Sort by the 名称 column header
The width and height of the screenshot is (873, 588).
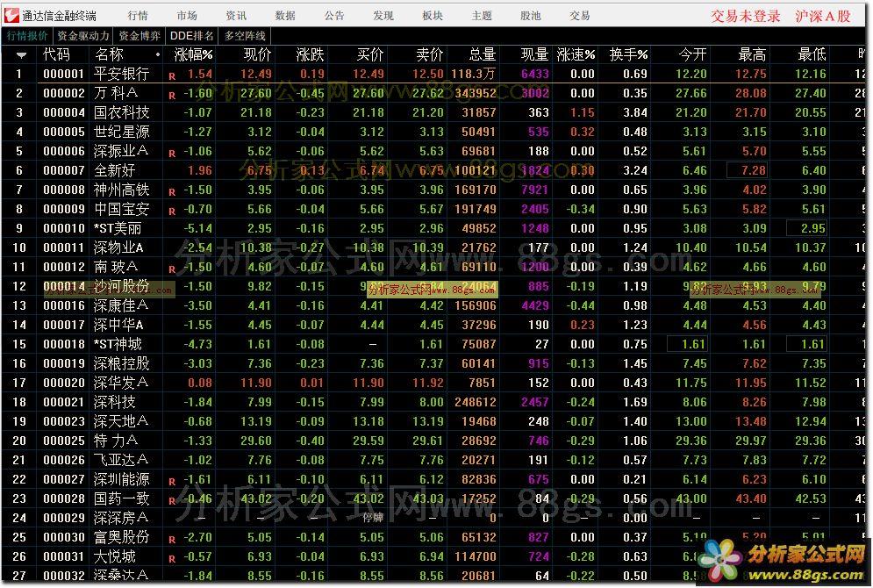tap(109, 54)
